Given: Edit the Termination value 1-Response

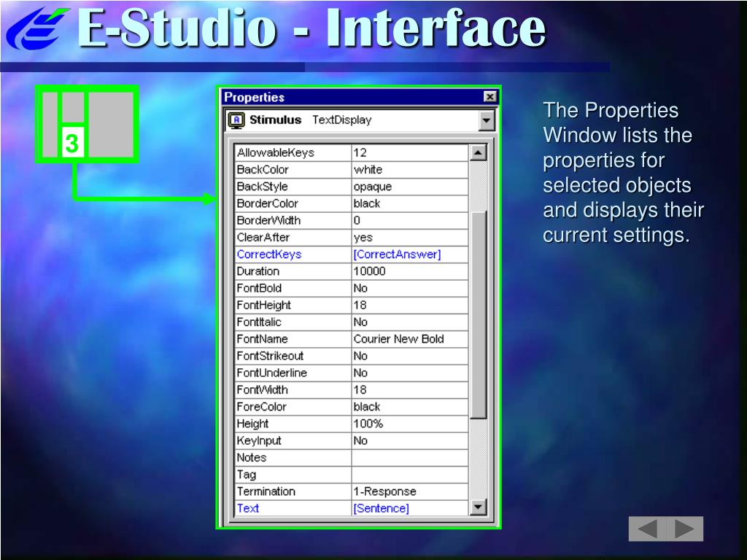Looking at the screenshot, I should [x=410, y=491].
